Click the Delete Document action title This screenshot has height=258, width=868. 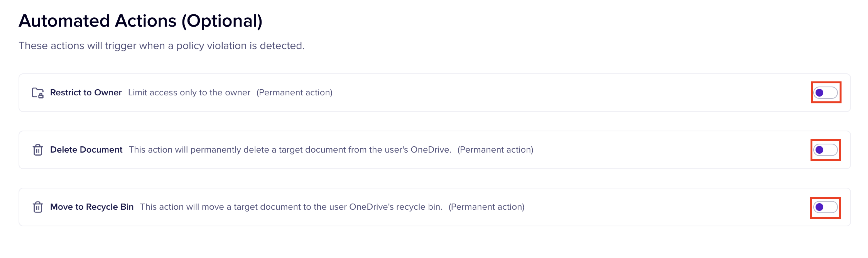[86, 150]
